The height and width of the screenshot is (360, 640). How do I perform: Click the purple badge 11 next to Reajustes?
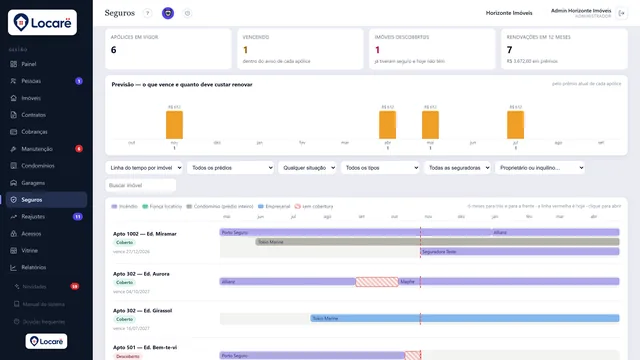78,217
